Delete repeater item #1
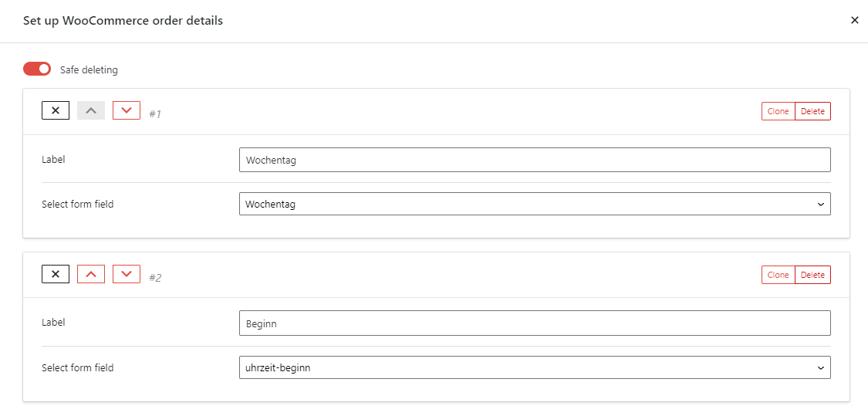 click(812, 111)
